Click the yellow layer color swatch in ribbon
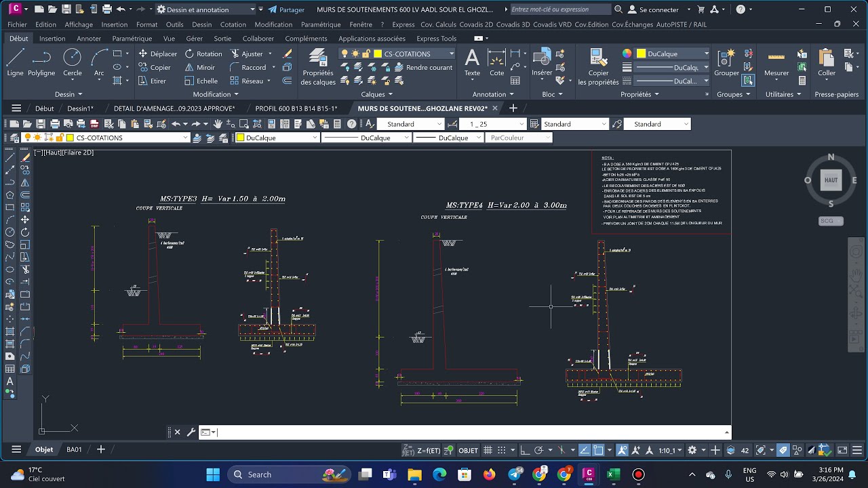The height and width of the screenshot is (488, 868). click(378, 54)
